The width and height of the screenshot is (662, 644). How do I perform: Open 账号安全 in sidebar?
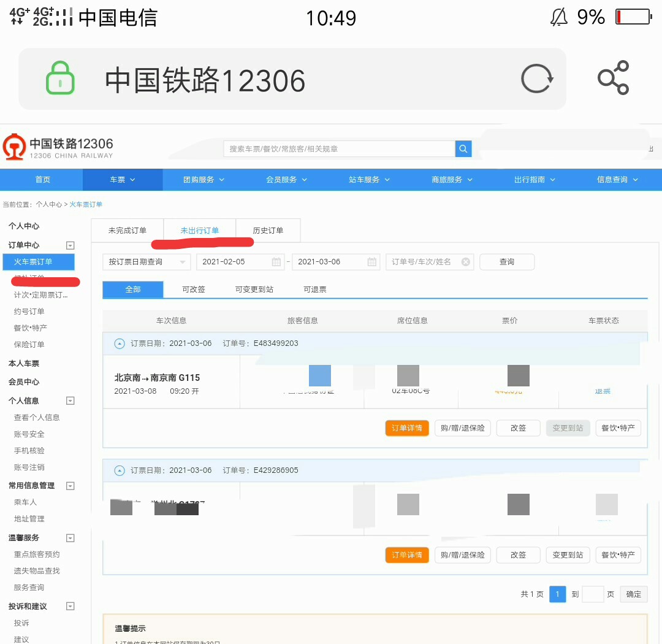pyautogui.click(x=29, y=434)
